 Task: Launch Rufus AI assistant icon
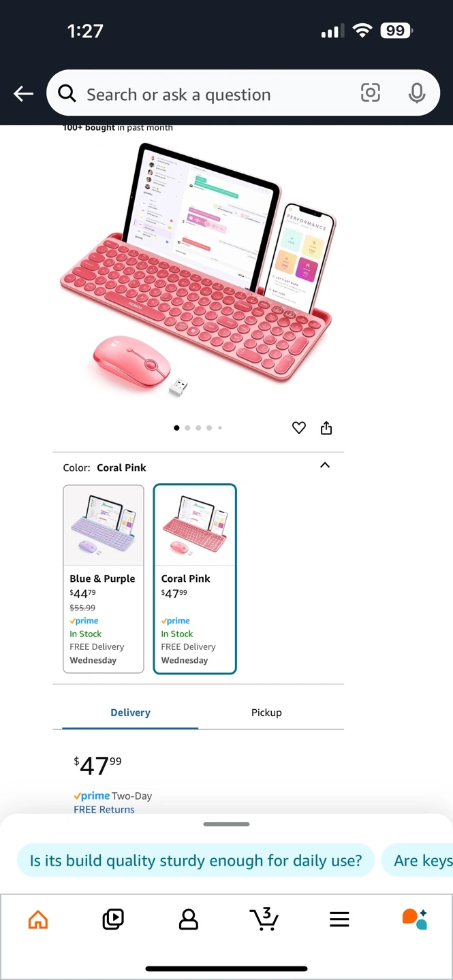click(414, 919)
